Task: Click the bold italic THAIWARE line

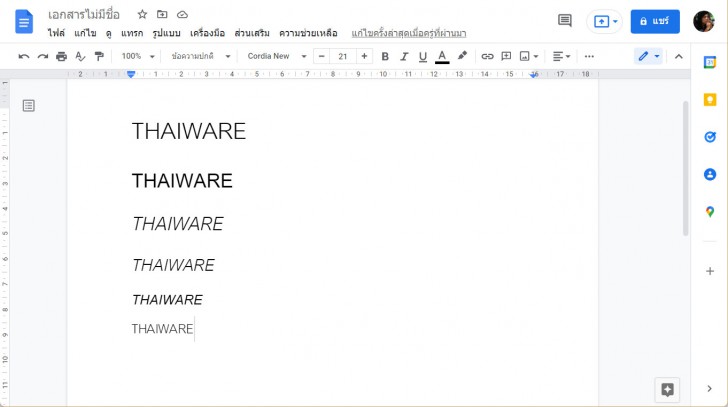Action: coord(167,300)
